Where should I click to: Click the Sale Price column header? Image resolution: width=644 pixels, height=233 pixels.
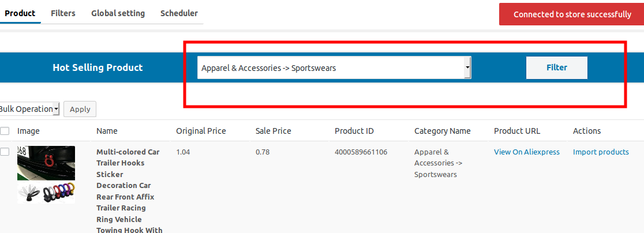click(x=273, y=131)
